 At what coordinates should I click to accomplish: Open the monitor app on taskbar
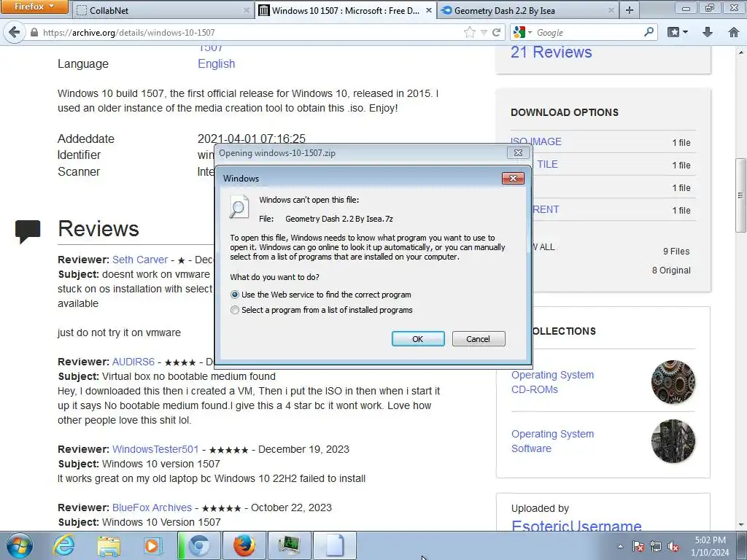point(289,545)
